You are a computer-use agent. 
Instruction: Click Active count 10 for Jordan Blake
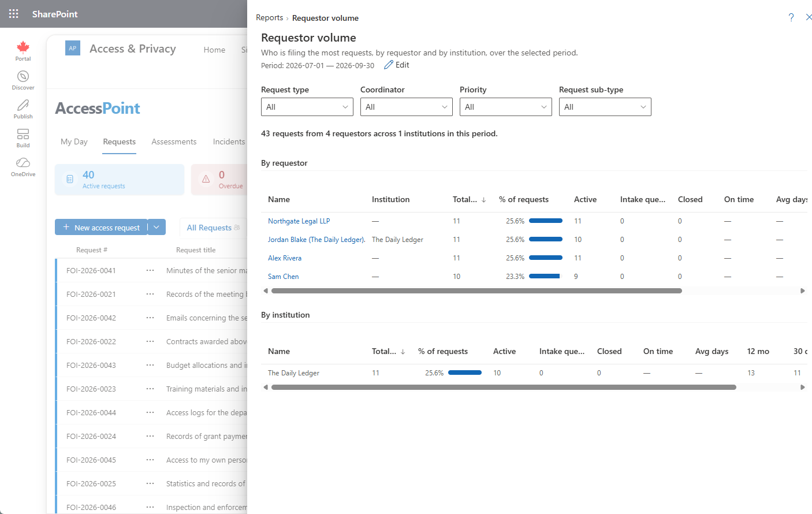578,240
